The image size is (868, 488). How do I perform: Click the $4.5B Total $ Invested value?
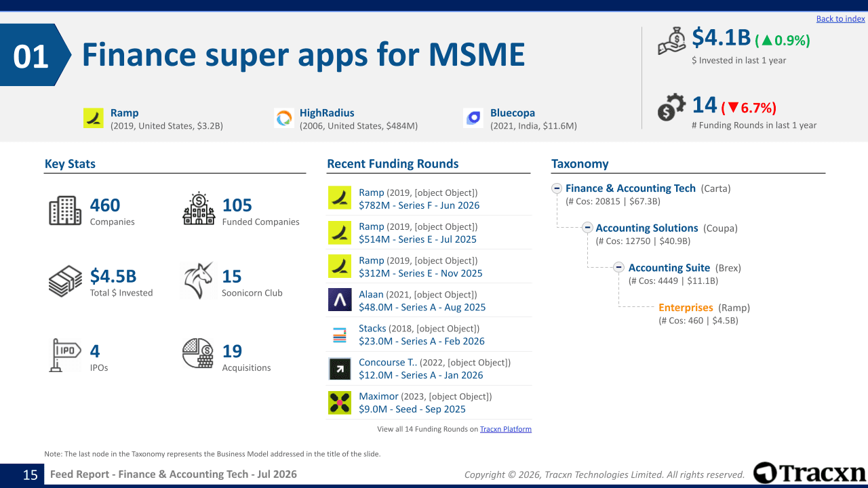click(113, 276)
